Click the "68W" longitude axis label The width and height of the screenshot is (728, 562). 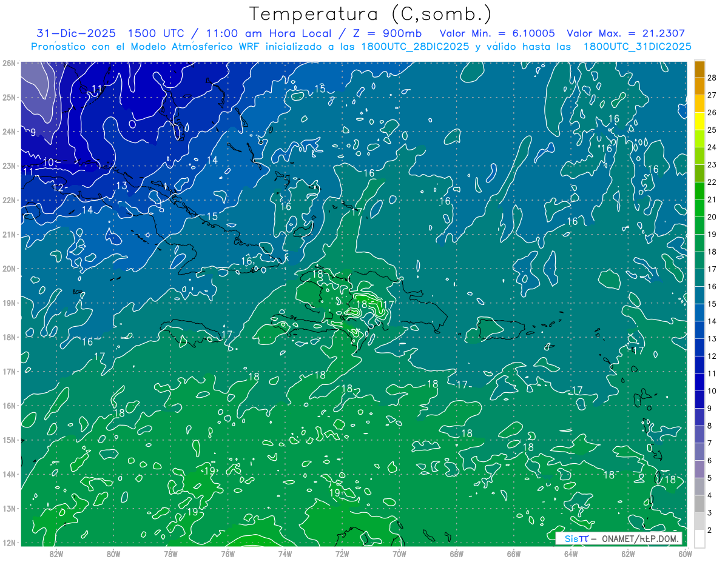pos(456,554)
